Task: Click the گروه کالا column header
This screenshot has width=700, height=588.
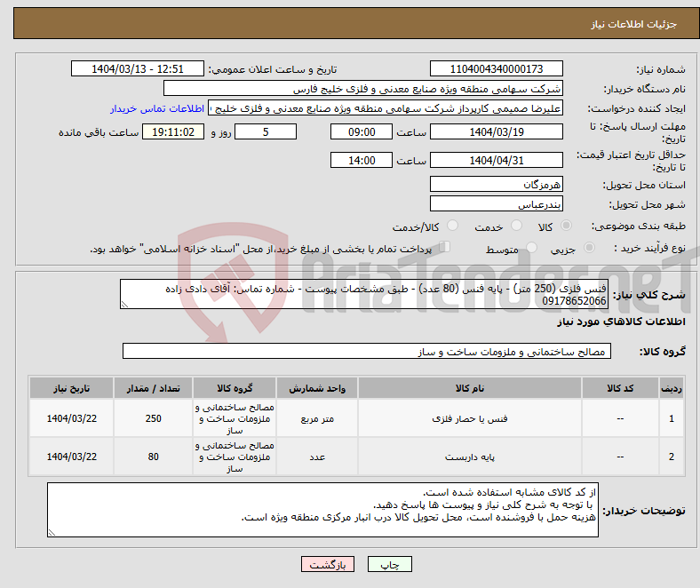Action: (235, 388)
